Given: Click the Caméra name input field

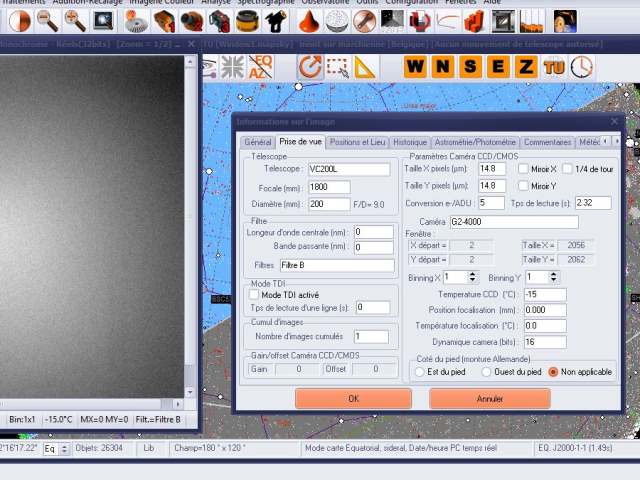Looking at the screenshot, I should (x=513, y=222).
